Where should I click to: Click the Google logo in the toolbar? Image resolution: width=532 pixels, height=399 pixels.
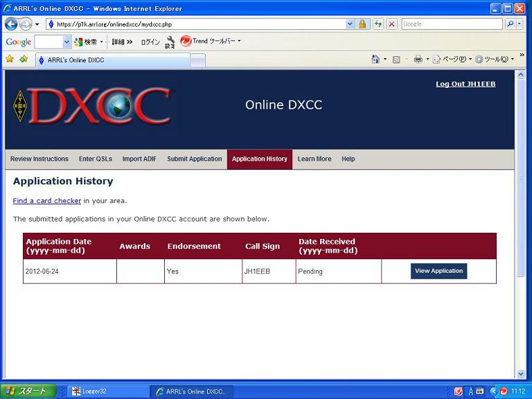tap(18, 42)
